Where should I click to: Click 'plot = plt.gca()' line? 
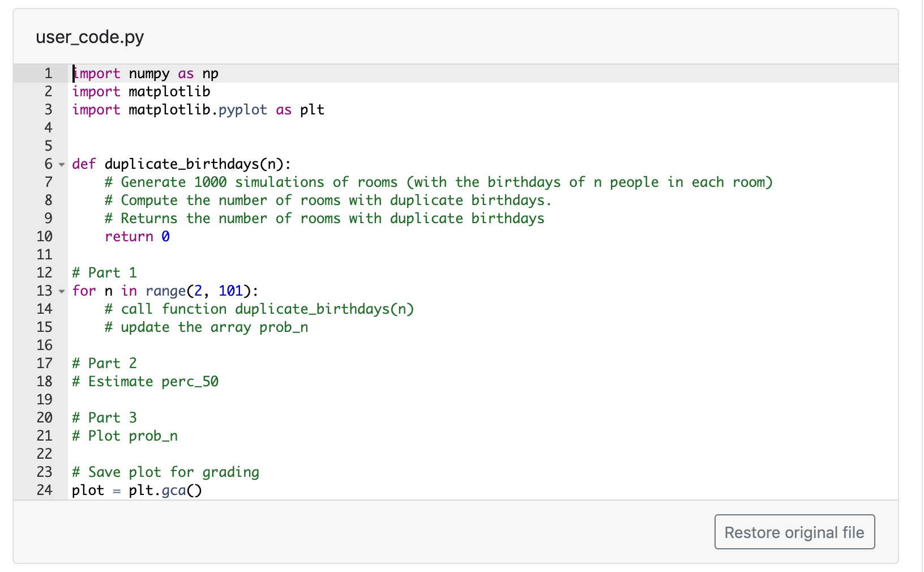137,490
